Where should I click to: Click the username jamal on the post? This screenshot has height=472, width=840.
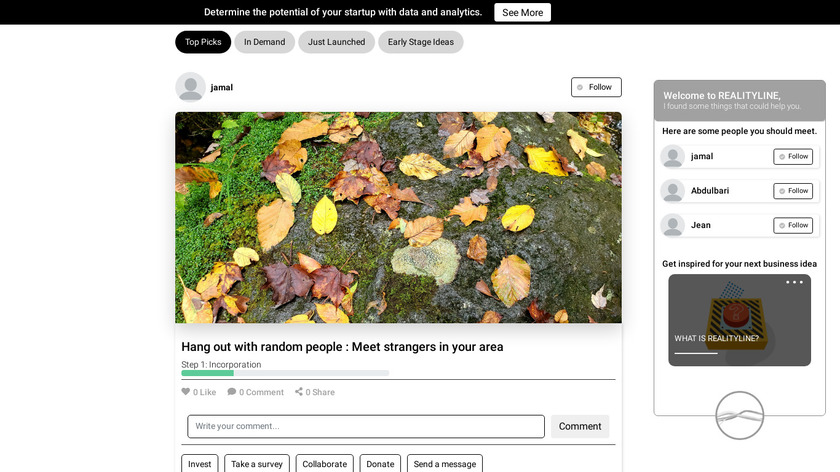pyautogui.click(x=222, y=87)
